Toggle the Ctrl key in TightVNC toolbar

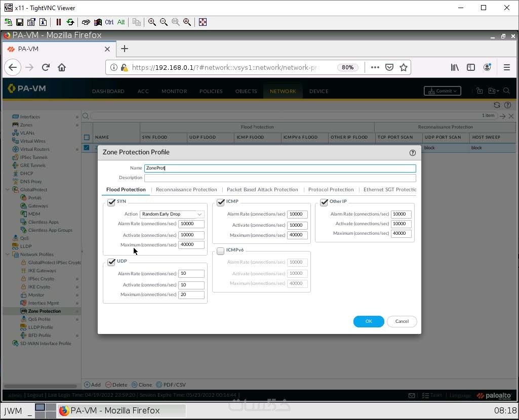coord(109,22)
